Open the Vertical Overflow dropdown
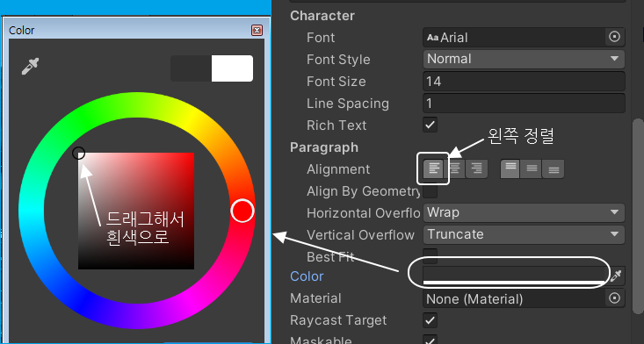 [524, 234]
